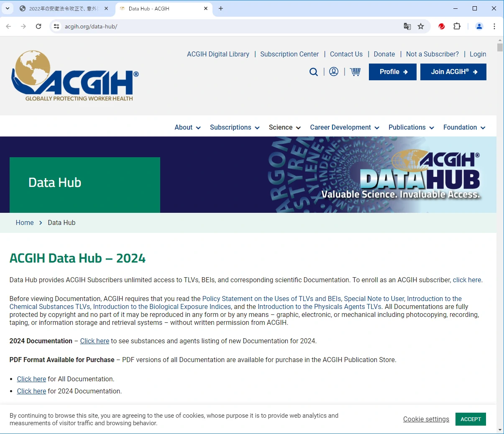The height and width of the screenshot is (434, 504).
Task: Open Chrome profile avatar icon
Action: (479, 26)
